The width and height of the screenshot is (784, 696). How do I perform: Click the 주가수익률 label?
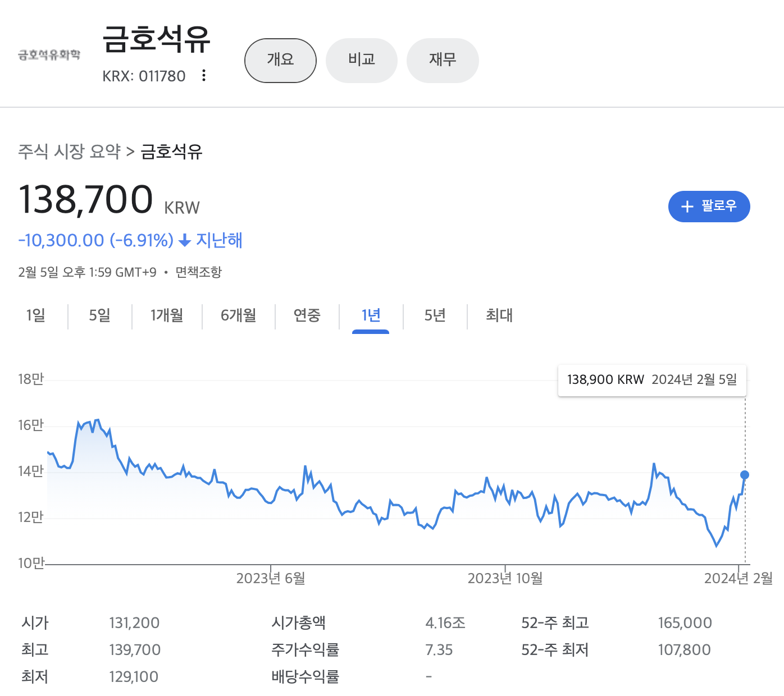point(305,650)
